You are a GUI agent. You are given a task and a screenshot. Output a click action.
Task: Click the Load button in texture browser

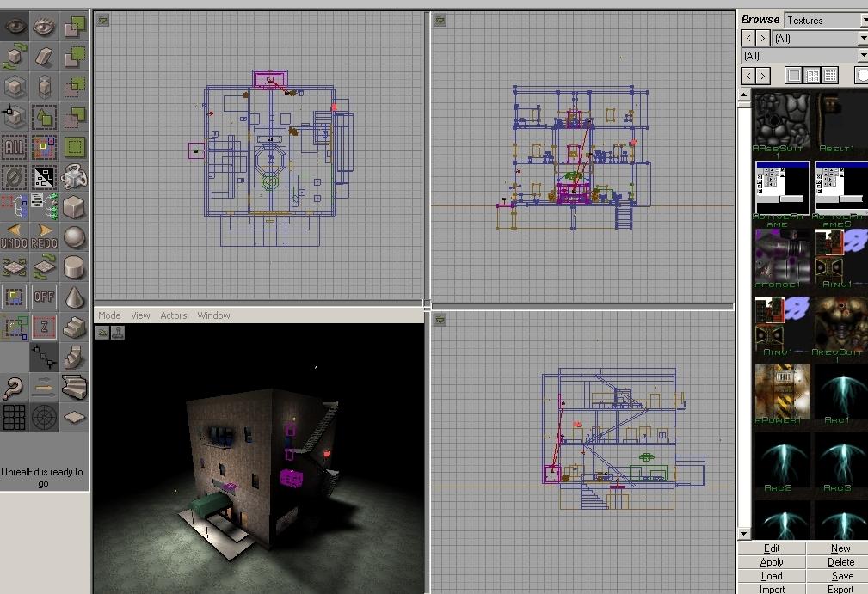[772, 576]
